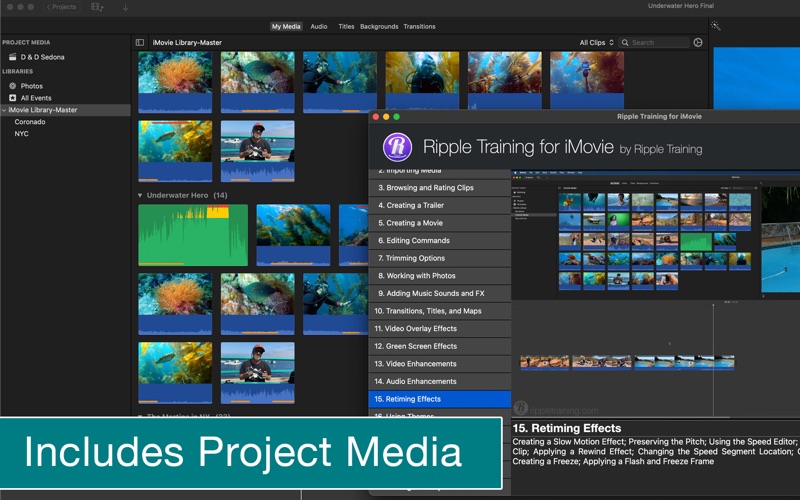Open the browser appearance settings icon
The width and height of the screenshot is (800, 500).
pyautogui.click(x=698, y=42)
